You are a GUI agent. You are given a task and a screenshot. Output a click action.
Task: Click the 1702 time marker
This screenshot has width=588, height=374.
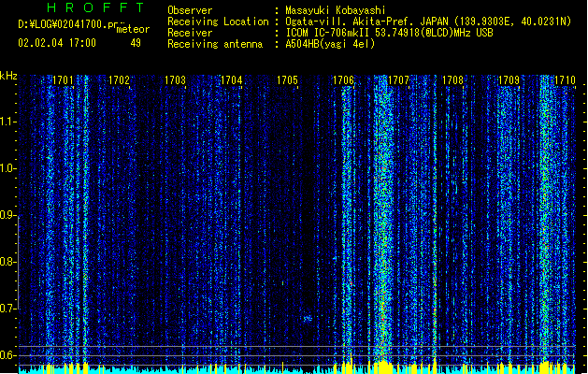pos(119,79)
